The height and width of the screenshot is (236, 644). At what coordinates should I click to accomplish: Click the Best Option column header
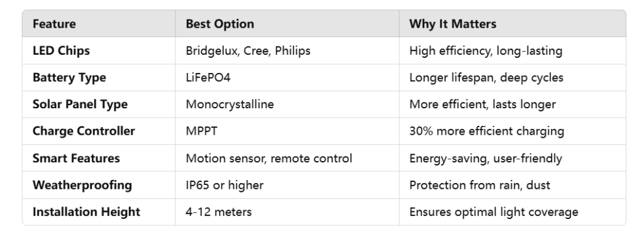[219, 24]
